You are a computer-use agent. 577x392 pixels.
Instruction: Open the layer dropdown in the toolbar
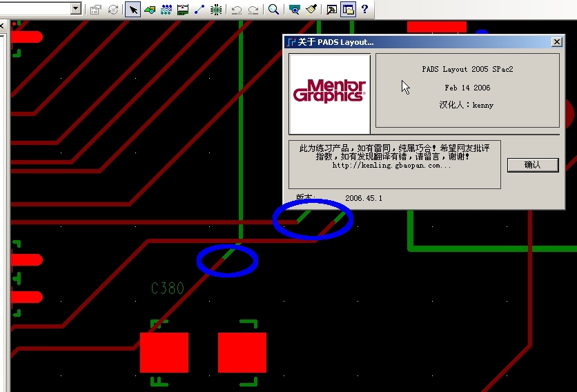pos(75,8)
